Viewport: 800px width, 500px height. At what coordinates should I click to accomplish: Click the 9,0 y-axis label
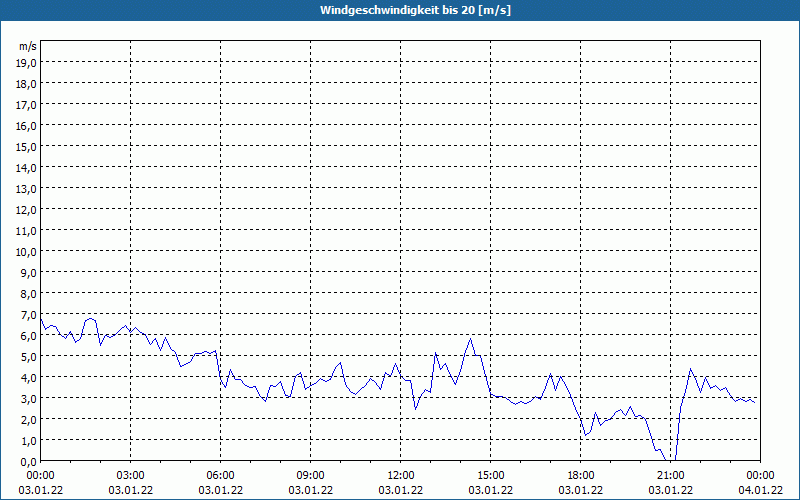pyautogui.click(x=28, y=272)
